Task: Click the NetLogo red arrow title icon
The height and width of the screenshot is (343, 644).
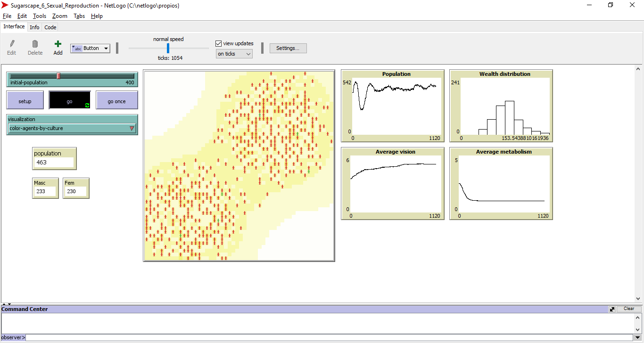Action: point(5,5)
